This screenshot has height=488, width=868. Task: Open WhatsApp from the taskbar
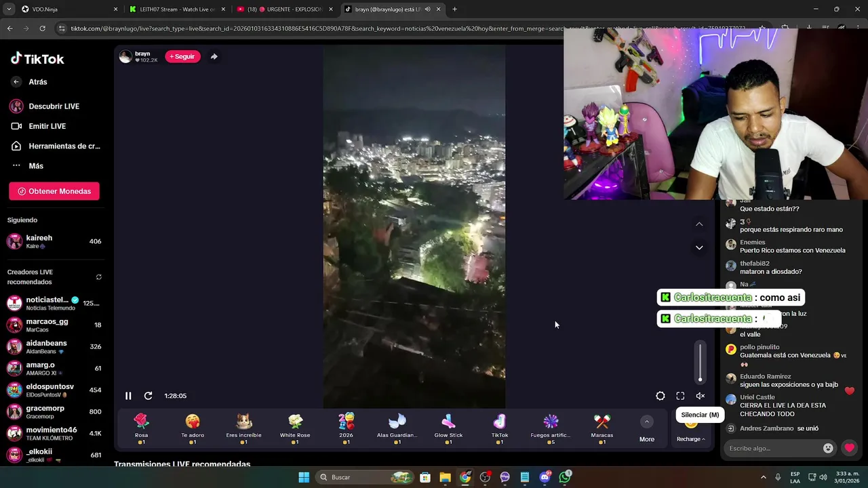click(565, 477)
